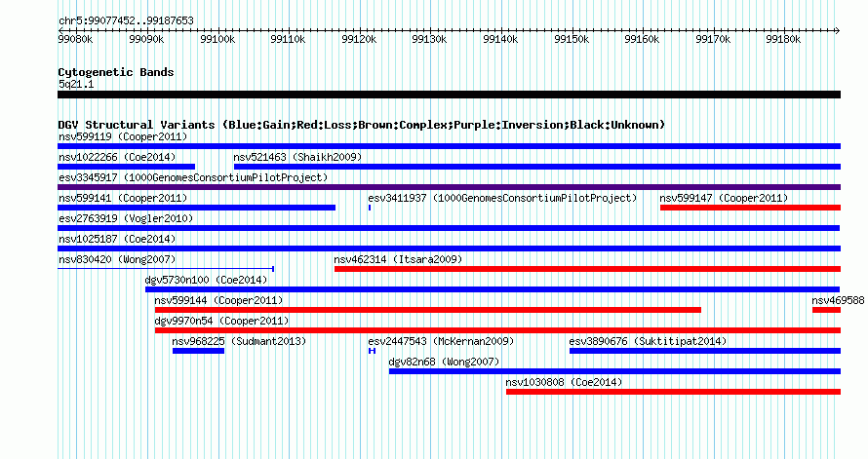Image resolution: width=868 pixels, height=459 pixels.
Task: Open nsv968225 (Sudmant2013) variant label
Action: point(239,341)
